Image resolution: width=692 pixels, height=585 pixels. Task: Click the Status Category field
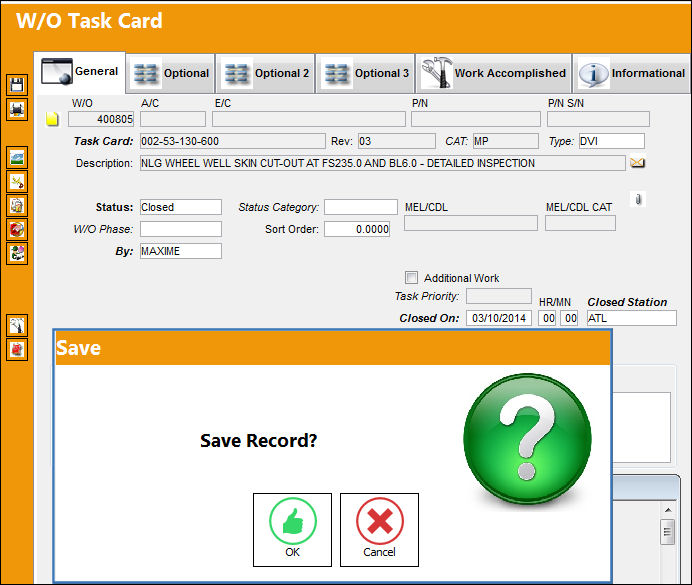pyautogui.click(x=361, y=207)
